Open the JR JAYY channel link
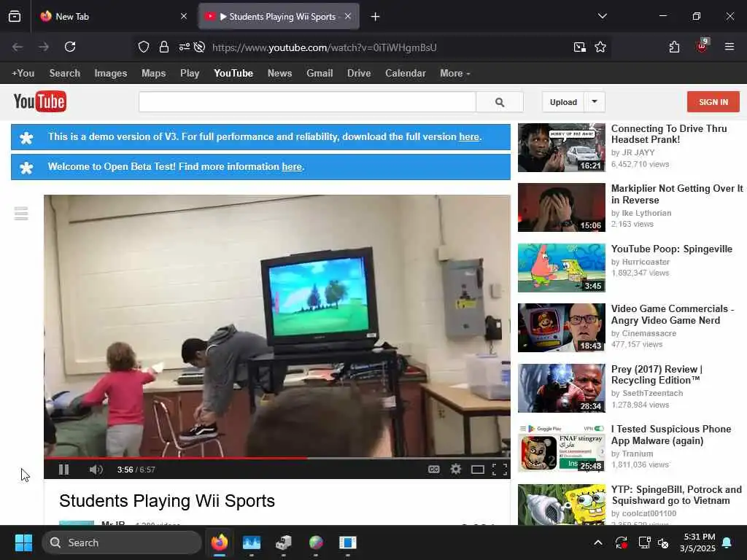This screenshot has height=560, width=747. tap(638, 152)
